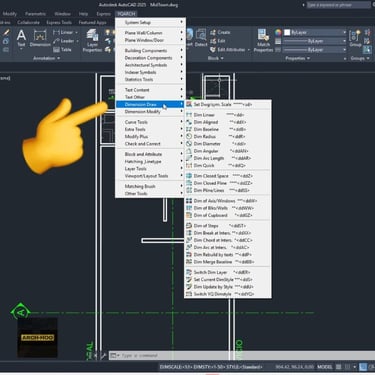Choose Set Current DimStyle
The image size is (375, 375).
[228, 280]
